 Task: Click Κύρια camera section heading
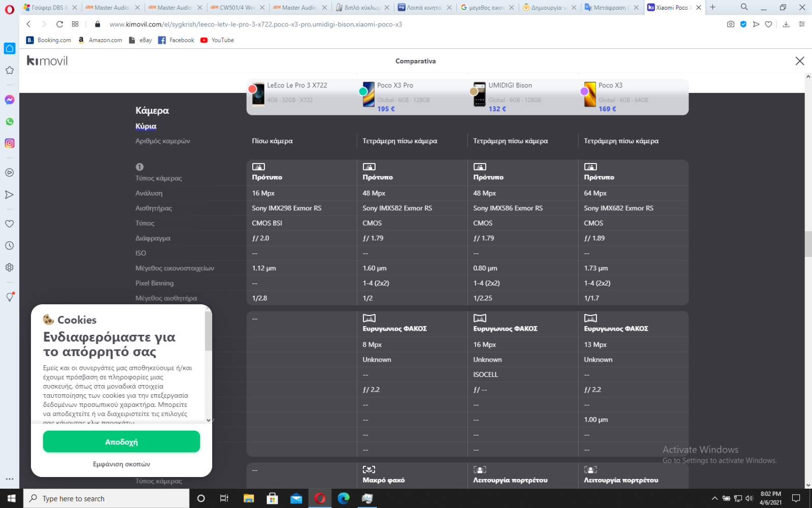[146, 126]
